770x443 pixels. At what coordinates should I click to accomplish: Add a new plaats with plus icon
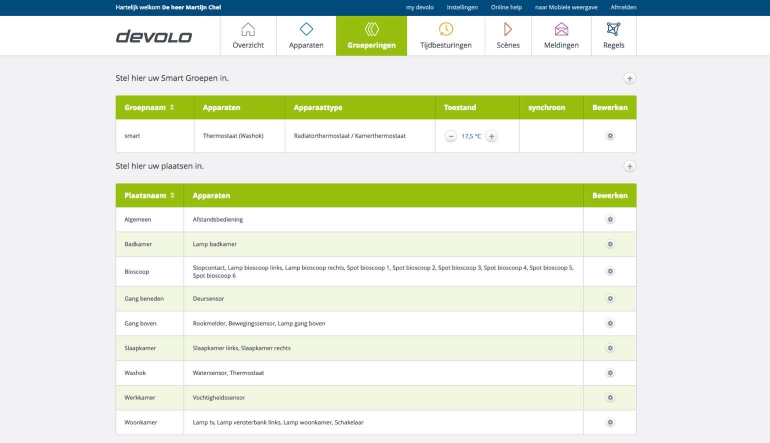(629, 166)
